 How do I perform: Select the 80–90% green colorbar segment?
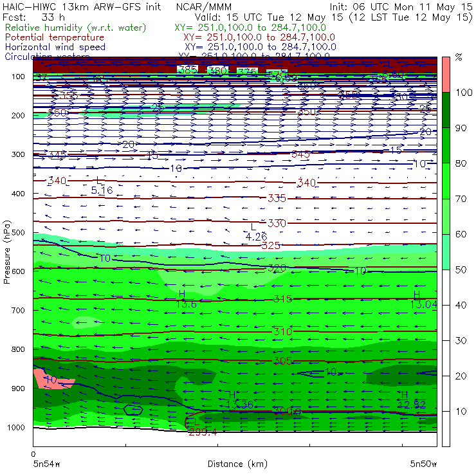tap(446, 145)
